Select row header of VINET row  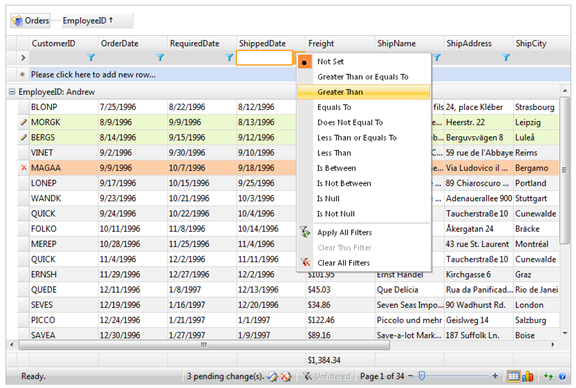click(24, 152)
